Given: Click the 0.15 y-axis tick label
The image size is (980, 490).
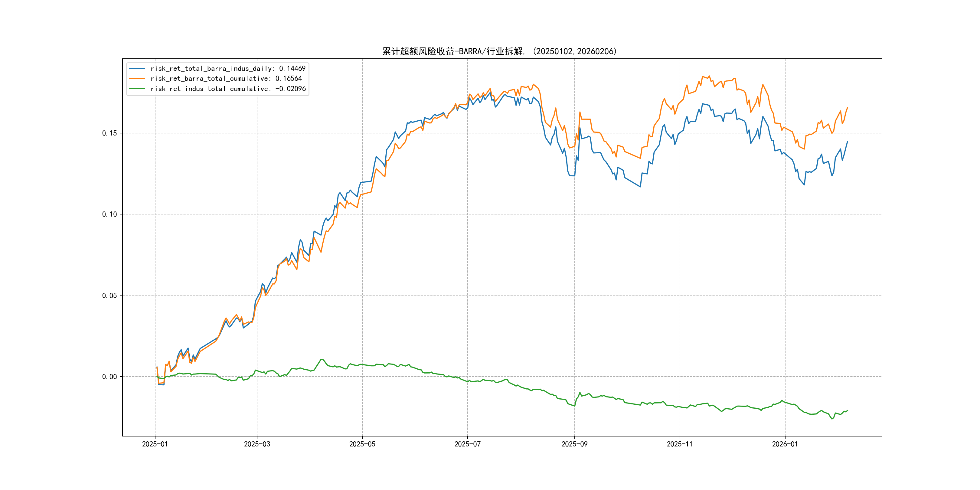Looking at the screenshot, I should click(x=109, y=133).
